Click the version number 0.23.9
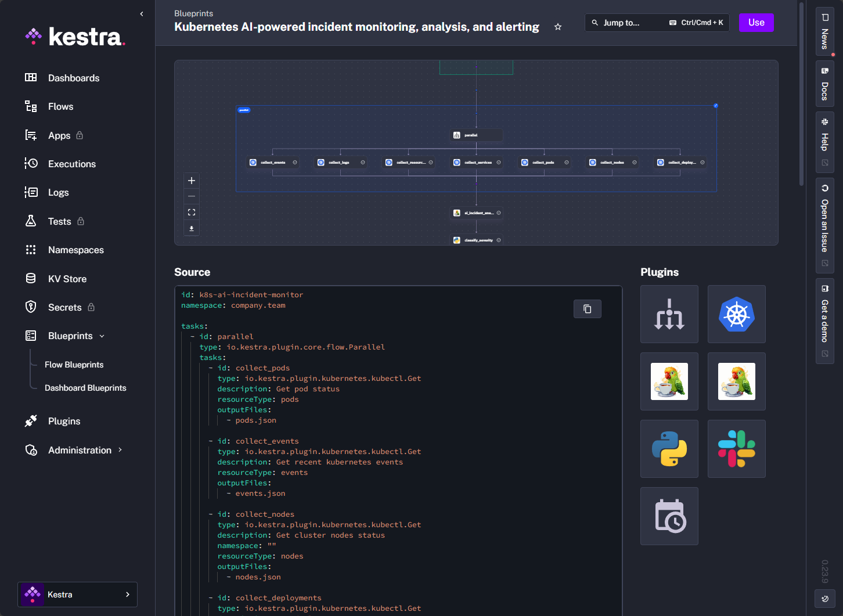This screenshot has width=843, height=616. [825, 571]
